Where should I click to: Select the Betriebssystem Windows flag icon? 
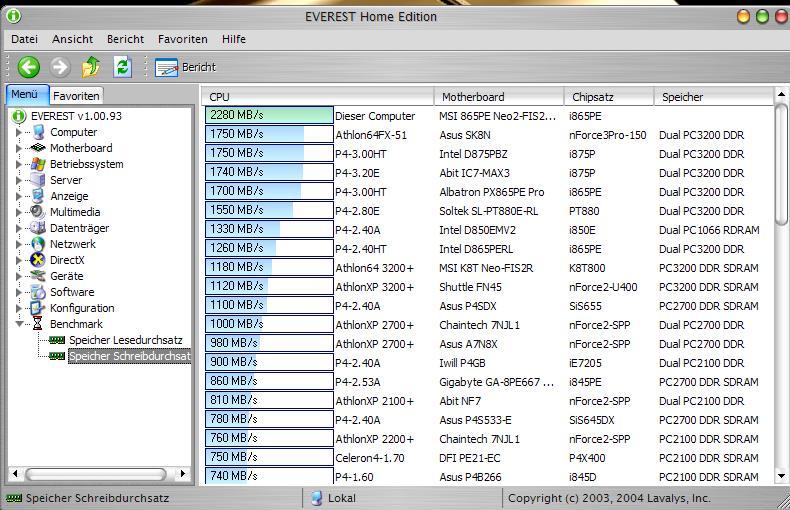[x=38, y=164]
